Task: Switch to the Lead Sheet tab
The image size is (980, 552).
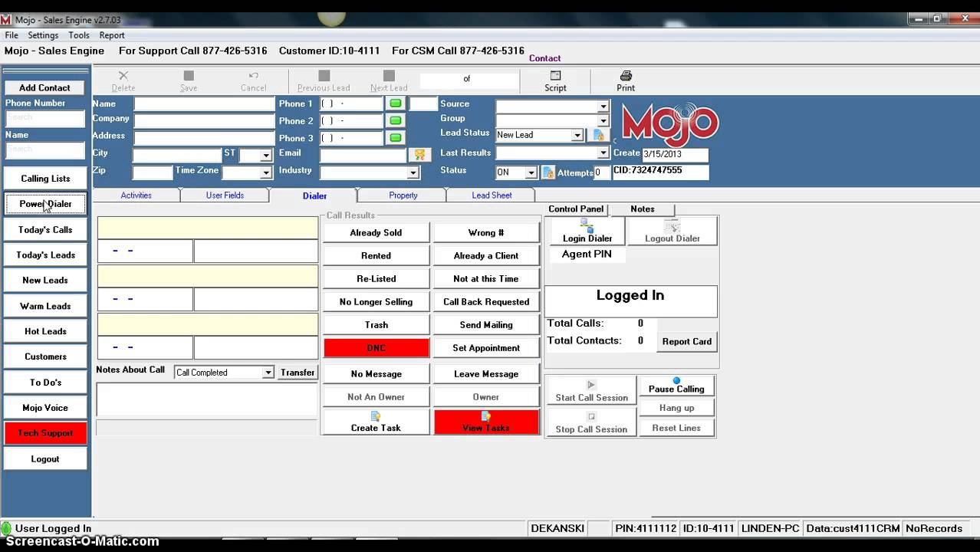Action: [492, 195]
